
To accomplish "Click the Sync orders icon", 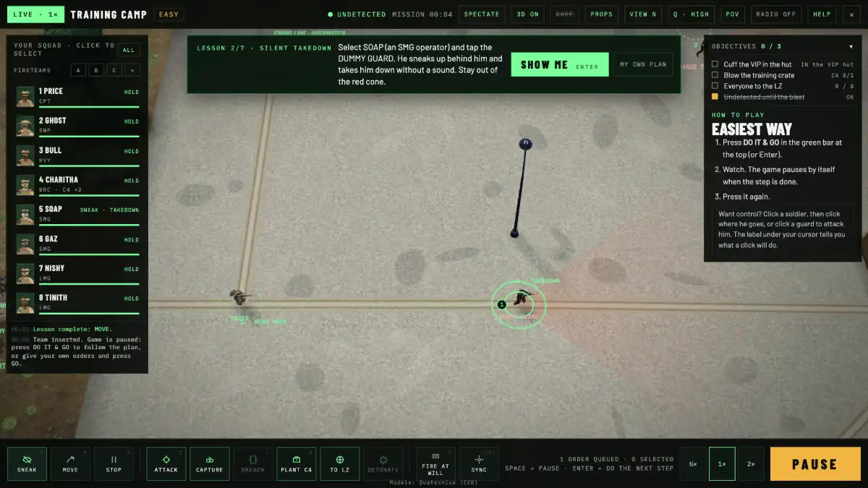I will click(x=479, y=463).
